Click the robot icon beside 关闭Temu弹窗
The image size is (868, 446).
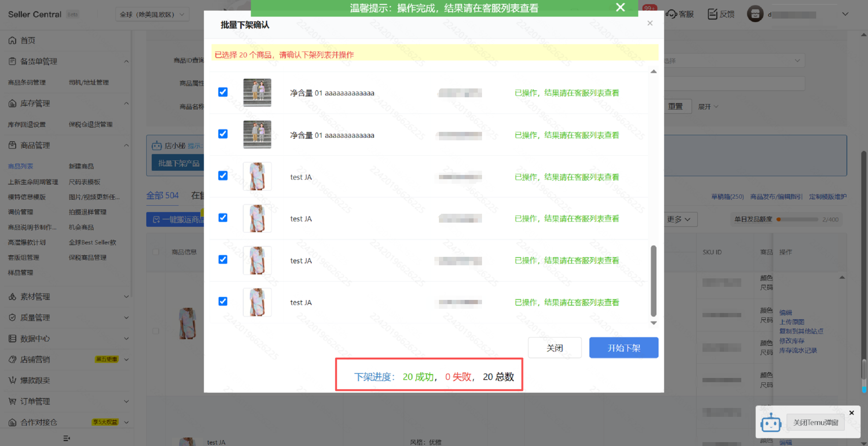(x=770, y=423)
